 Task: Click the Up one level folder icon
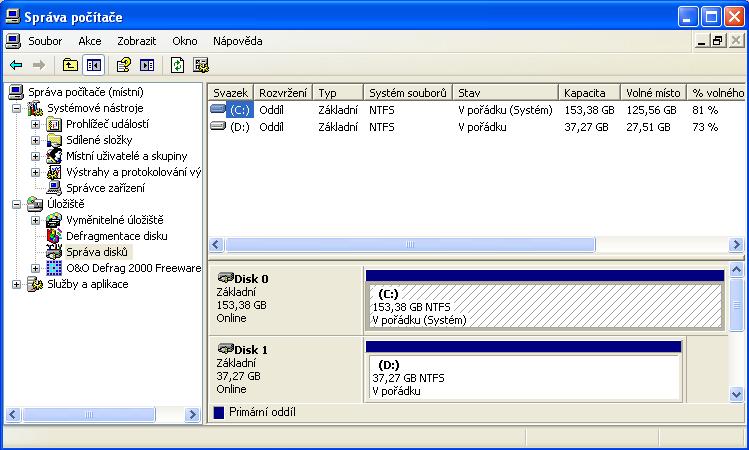click(70, 64)
